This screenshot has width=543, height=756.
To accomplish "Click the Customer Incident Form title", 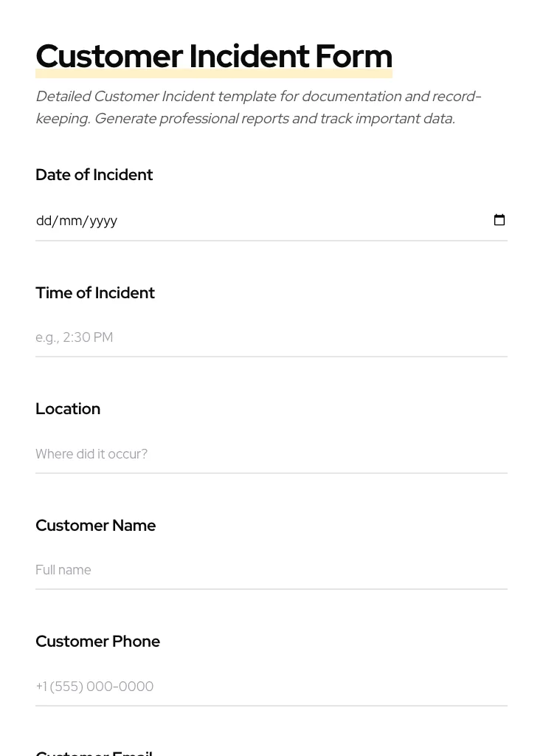I will (213, 55).
